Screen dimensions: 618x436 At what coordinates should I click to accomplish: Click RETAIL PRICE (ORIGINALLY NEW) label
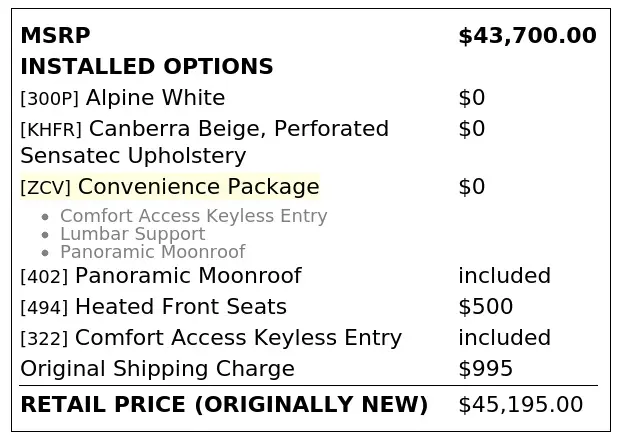click(224, 405)
